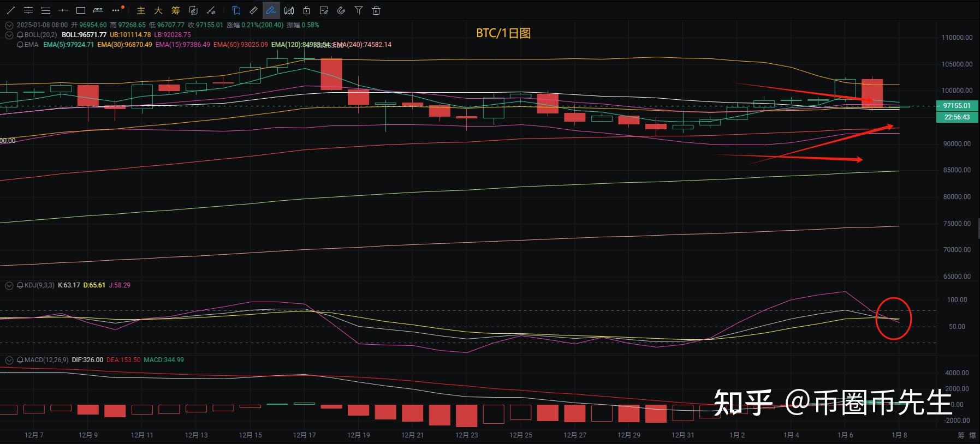Screen dimensions: 980x444
Task: Click the blue copy layers icon
Action: coord(236,10)
